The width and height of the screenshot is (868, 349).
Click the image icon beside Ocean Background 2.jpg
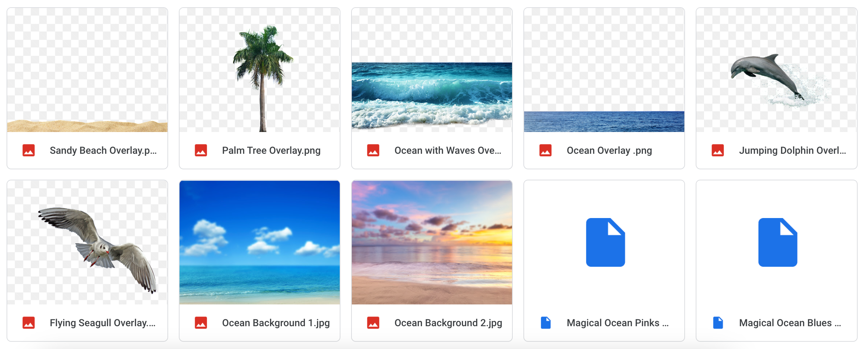coord(373,323)
